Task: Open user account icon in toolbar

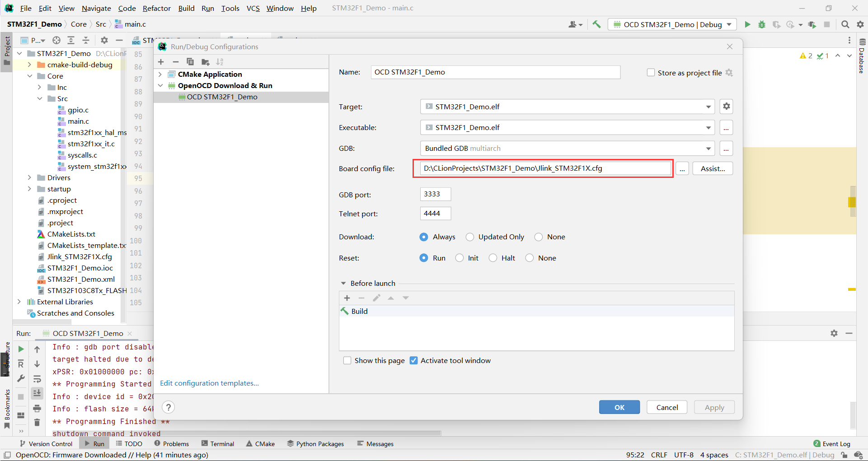Action: (575, 24)
